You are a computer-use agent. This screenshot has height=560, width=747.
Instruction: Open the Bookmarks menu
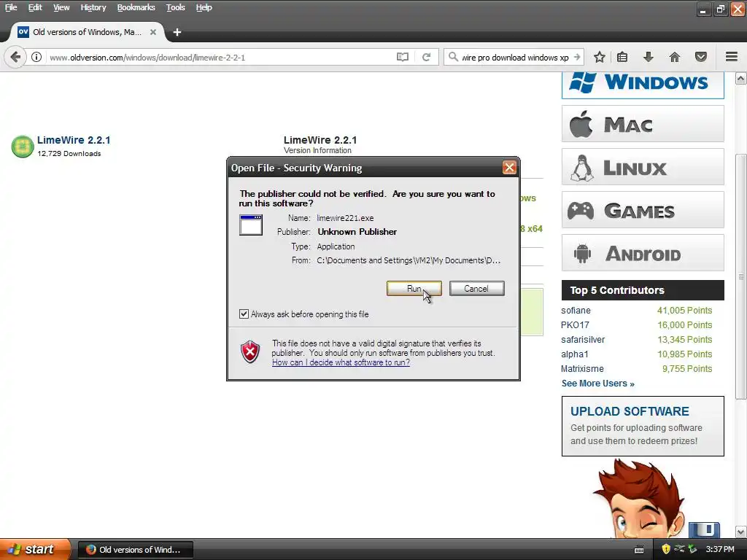pos(136,7)
